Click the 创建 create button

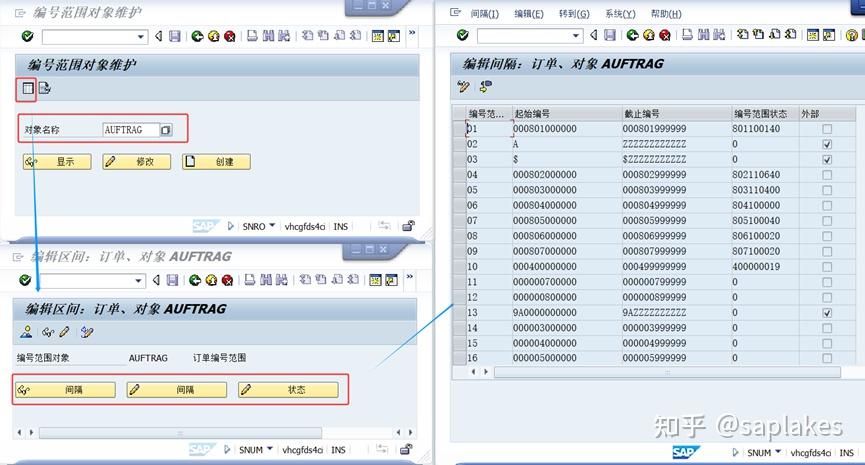pyautogui.click(x=216, y=162)
